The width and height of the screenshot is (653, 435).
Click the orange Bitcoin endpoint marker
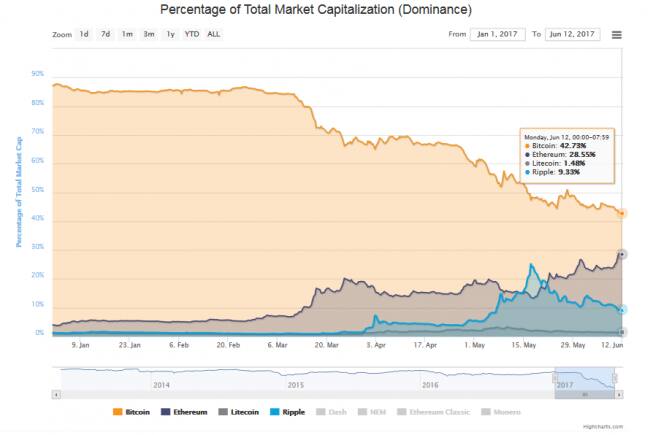pos(622,213)
